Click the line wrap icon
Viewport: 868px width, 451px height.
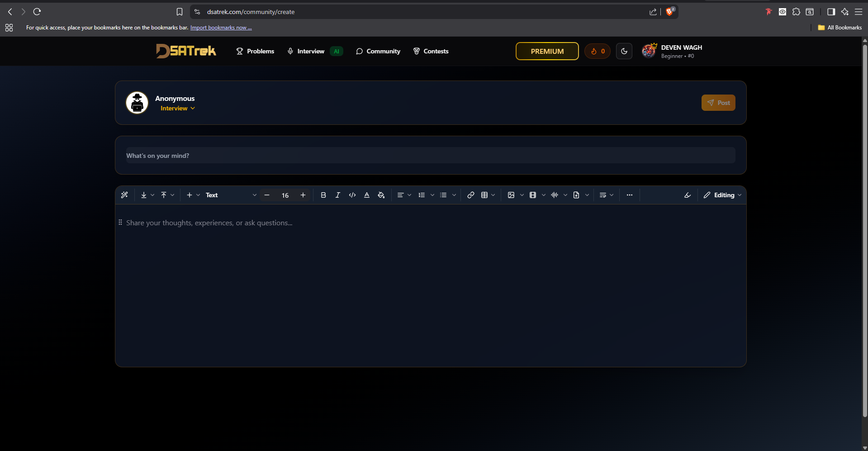coord(603,195)
